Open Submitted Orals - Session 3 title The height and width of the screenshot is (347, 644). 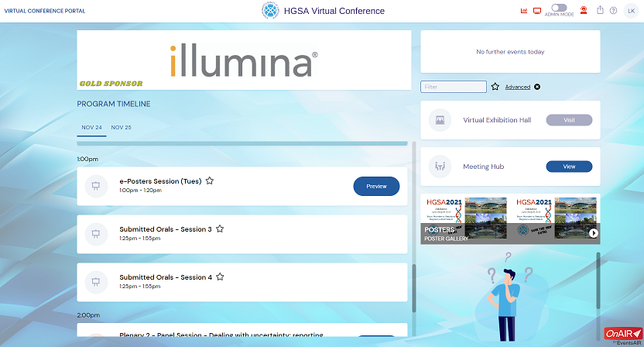click(166, 229)
